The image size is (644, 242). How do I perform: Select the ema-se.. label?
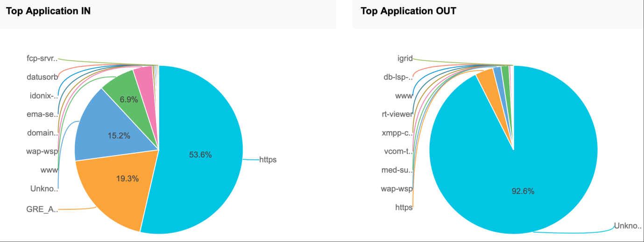click(x=42, y=114)
